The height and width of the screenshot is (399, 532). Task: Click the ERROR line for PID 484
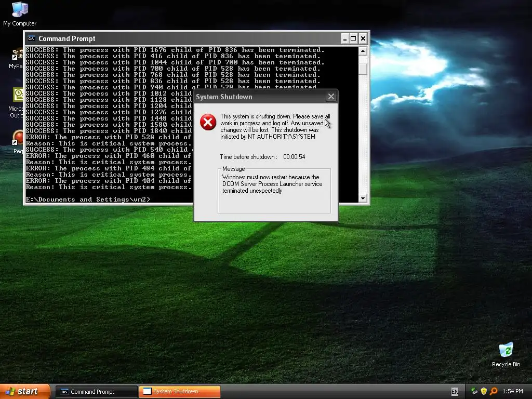109,168
